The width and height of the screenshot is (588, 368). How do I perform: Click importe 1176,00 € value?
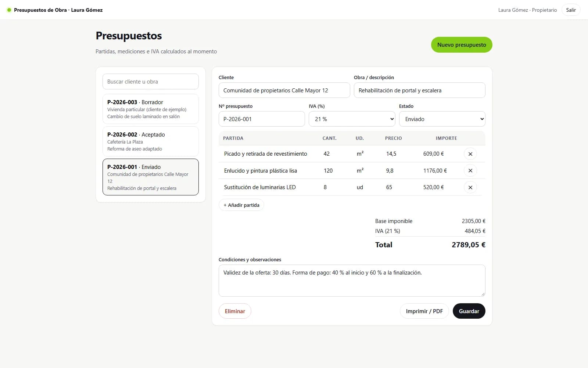(435, 170)
